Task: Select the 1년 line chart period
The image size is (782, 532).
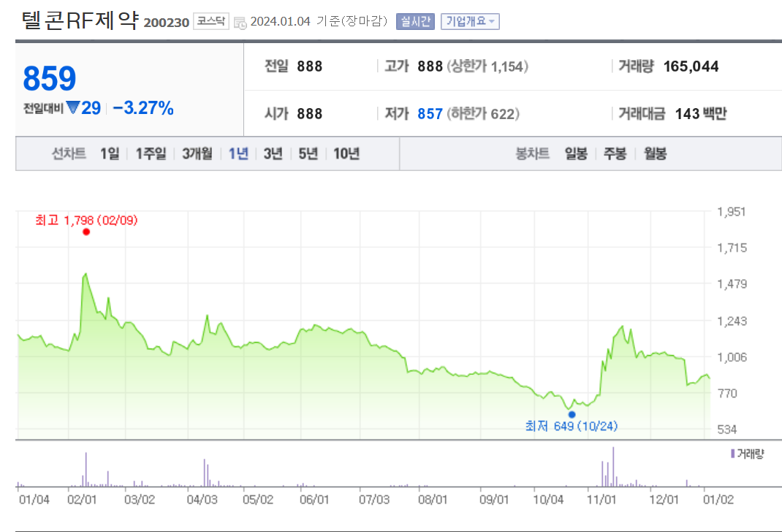Action: pos(238,153)
